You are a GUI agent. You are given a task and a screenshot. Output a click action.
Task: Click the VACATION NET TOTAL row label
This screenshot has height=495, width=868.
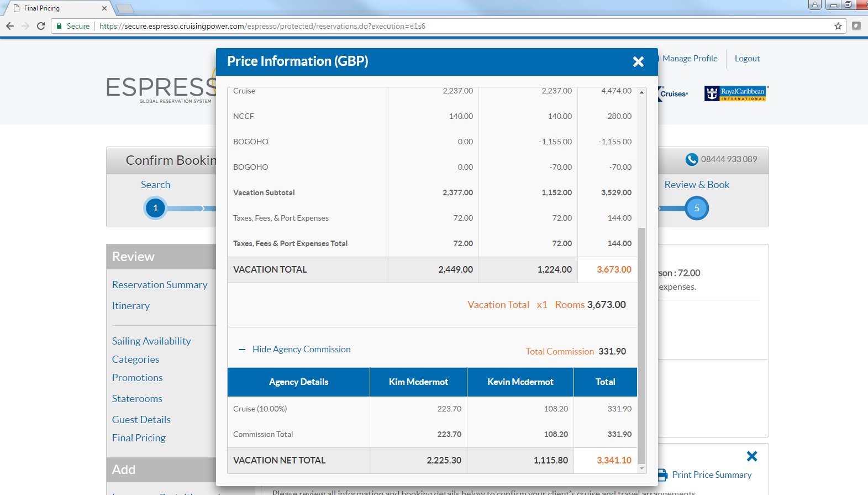coord(280,461)
